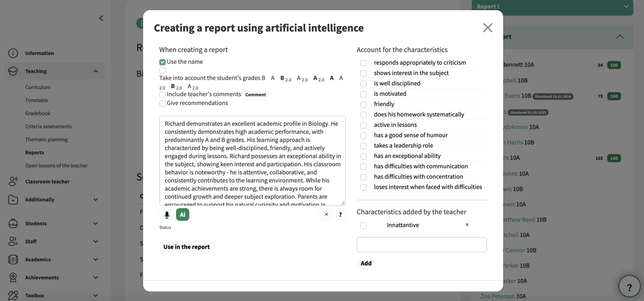Click the Students icon in sidebar
644x301 pixels.
click(x=13, y=223)
